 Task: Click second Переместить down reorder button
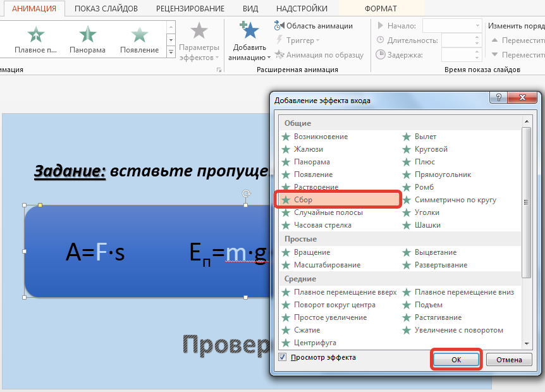tap(518, 55)
